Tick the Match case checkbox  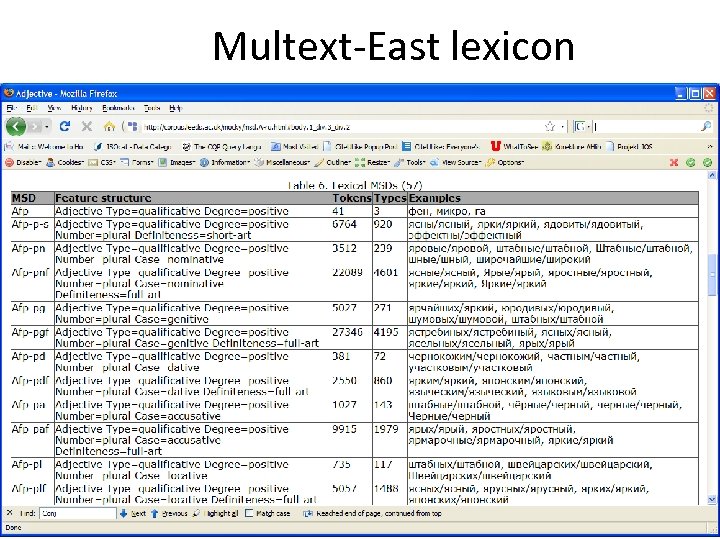[249, 513]
